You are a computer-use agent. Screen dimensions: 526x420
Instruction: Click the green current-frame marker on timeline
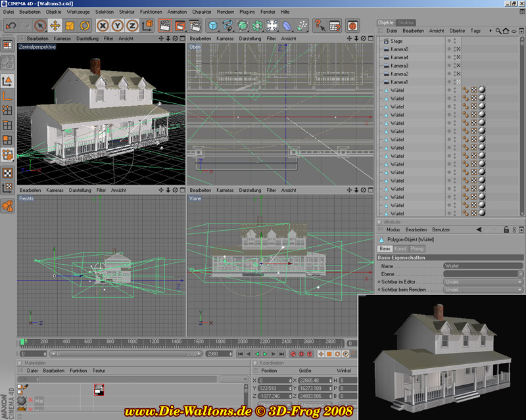pos(22,342)
